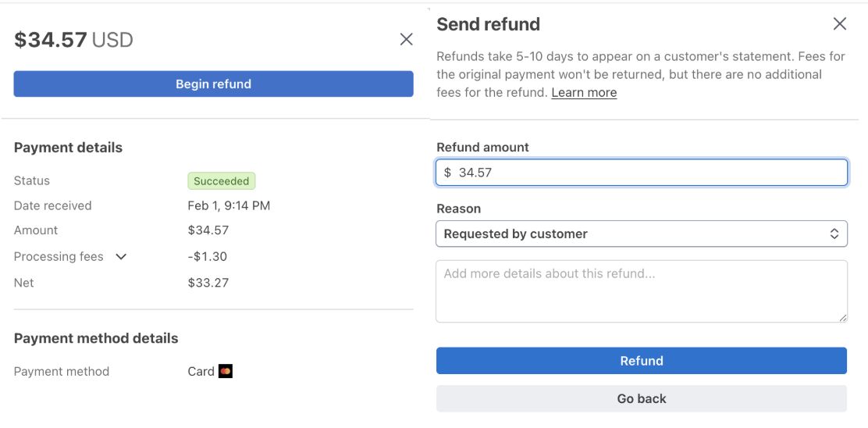The width and height of the screenshot is (868, 428).
Task: Open the Requested by customer reason dropdown
Action: tap(640, 234)
